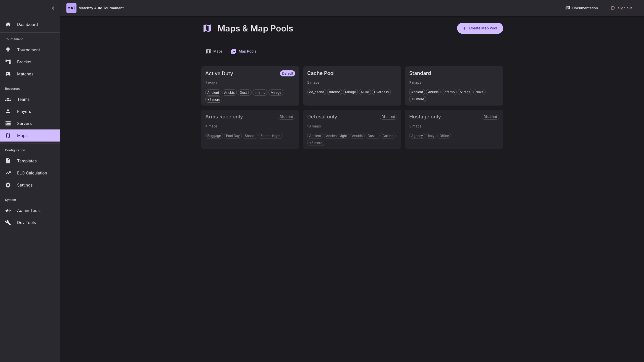The height and width of the screenshot is (362, 644).
Task: Click the Disabled badge on Arms Race only
Action: [x=286, y=117]
